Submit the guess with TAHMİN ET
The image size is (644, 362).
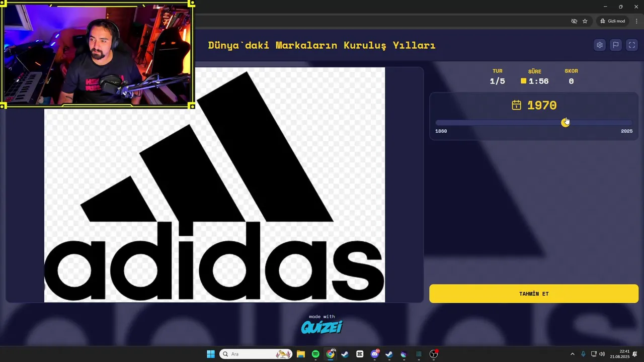(534, 294)
